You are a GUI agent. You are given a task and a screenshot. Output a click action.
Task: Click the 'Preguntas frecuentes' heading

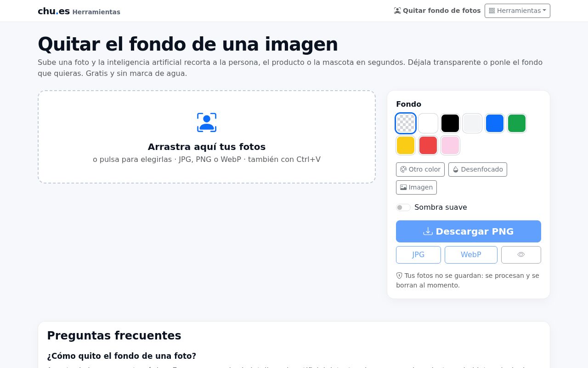pyautogui.click(x=114, y=336)
